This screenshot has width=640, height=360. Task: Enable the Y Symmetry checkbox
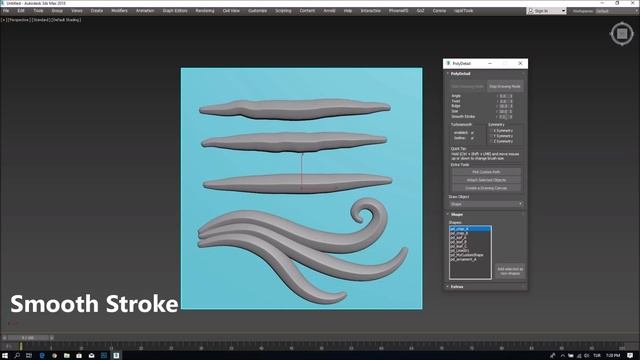point(491,136)
